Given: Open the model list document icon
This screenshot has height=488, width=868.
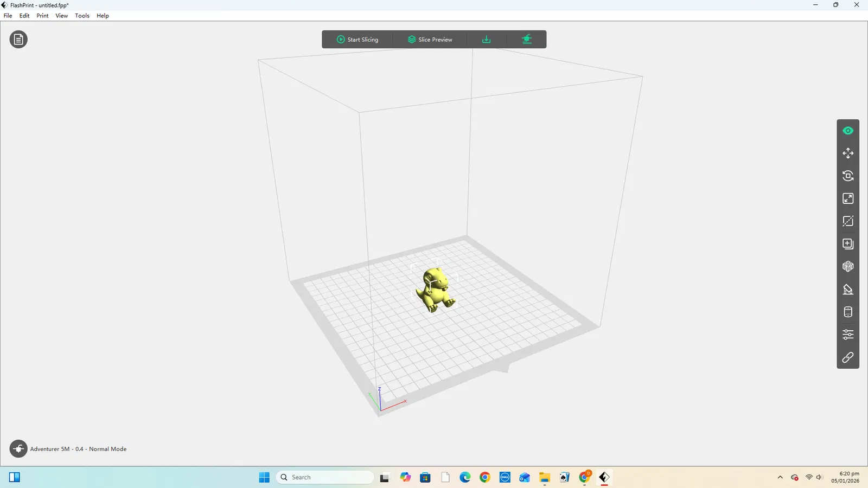Looking at the screenshot, I should (18, 40).
